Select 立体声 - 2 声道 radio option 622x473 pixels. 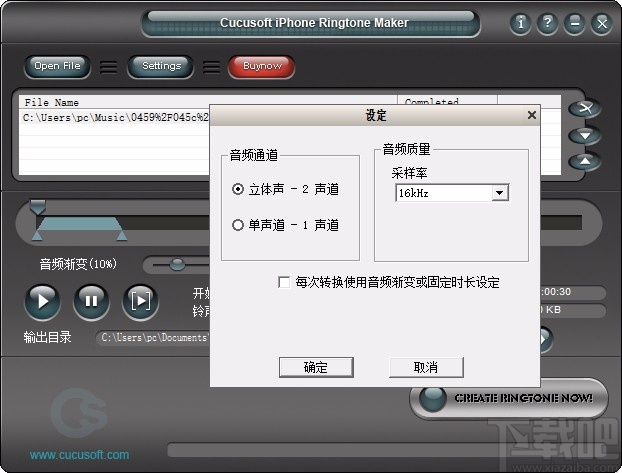pos(285,189)
